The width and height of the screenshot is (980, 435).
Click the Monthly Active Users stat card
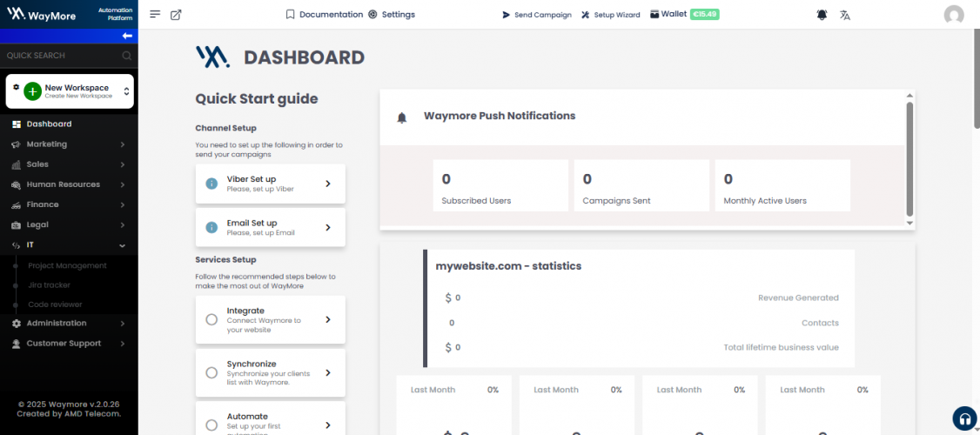(782, 185)
